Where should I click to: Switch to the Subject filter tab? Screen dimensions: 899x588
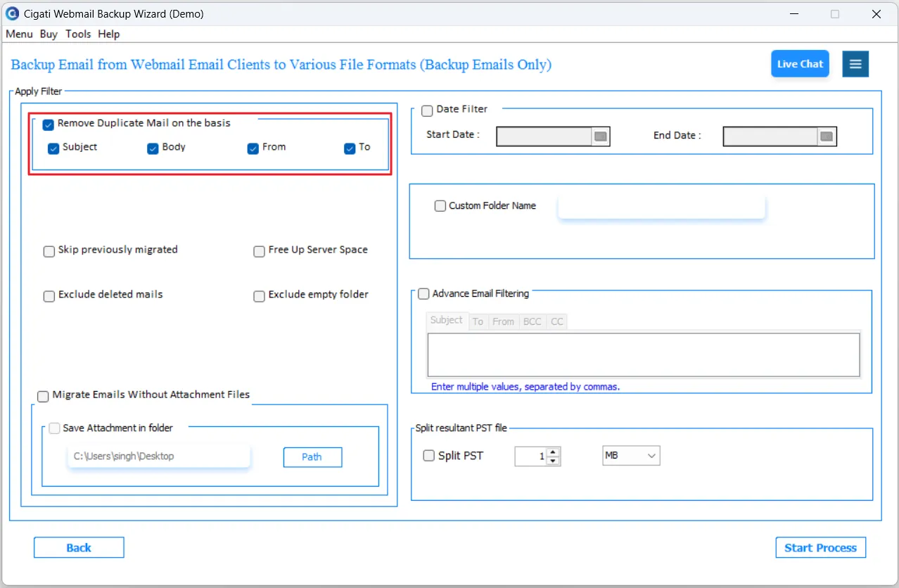coord(447,320)
